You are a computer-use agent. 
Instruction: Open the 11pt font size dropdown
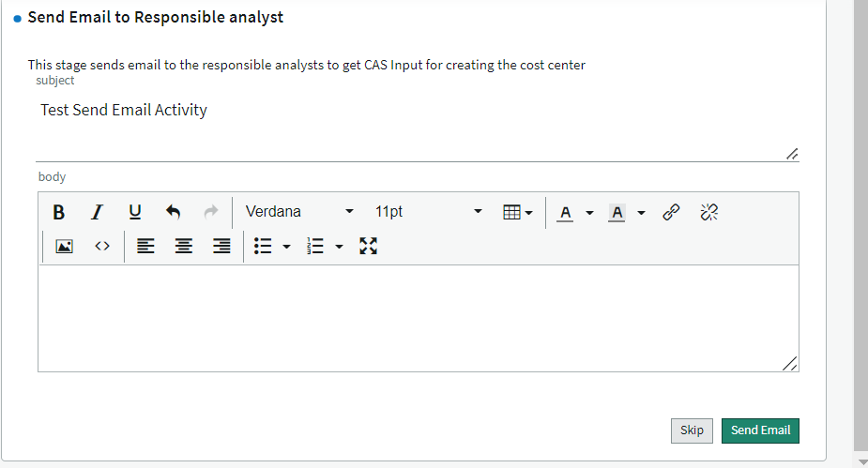pyautogui.click(x=429, y=212)
